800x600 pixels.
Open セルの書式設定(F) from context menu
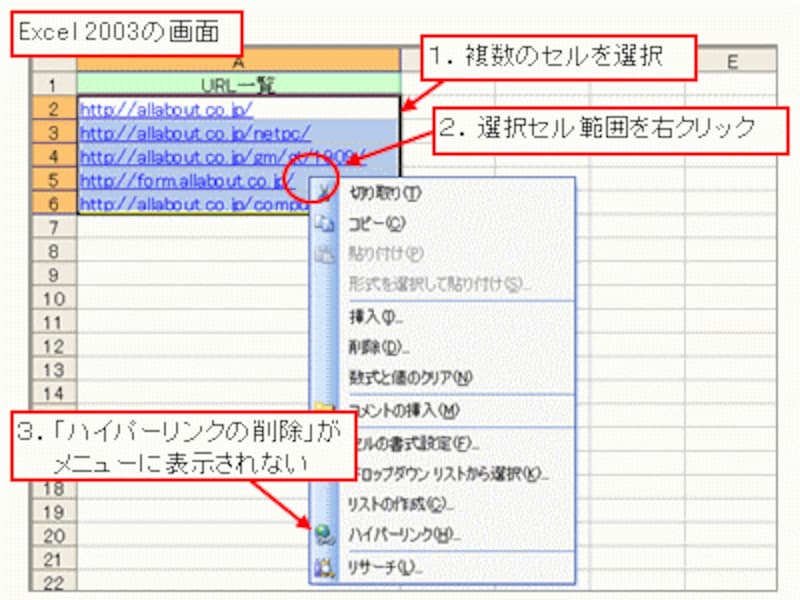pyautogui.click(x=416, y=443)
